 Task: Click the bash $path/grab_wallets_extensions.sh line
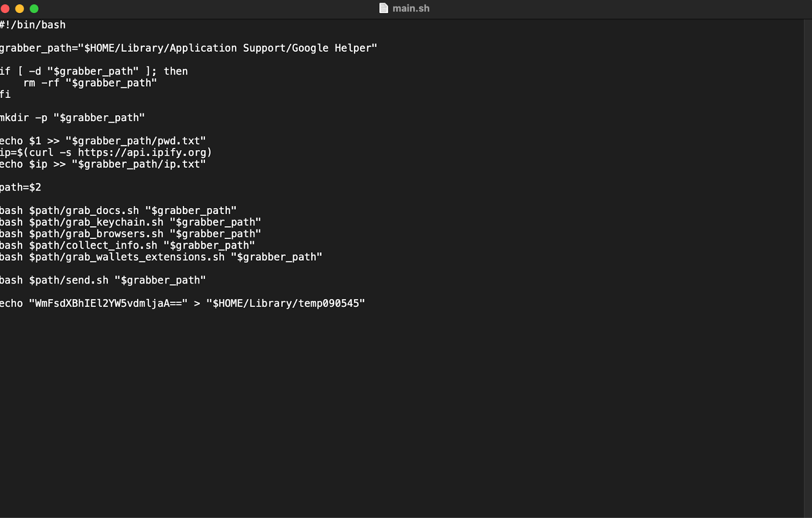coord(161,258)
